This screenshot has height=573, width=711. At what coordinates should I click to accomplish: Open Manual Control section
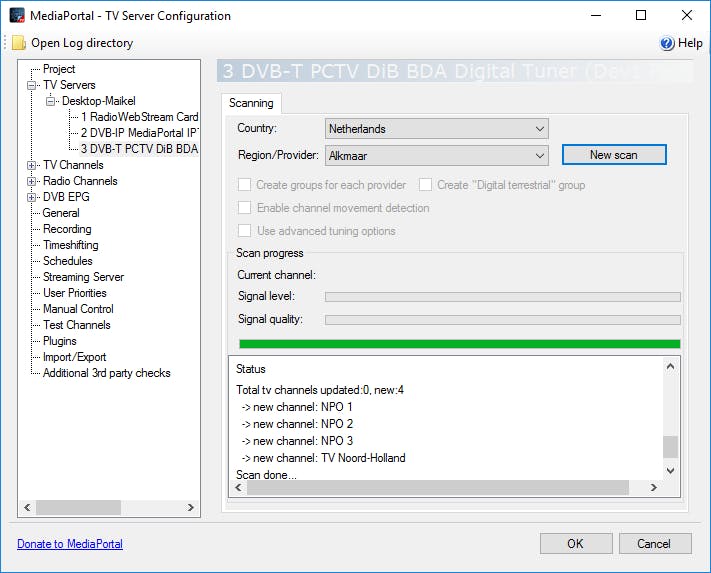tap(78, 309)
